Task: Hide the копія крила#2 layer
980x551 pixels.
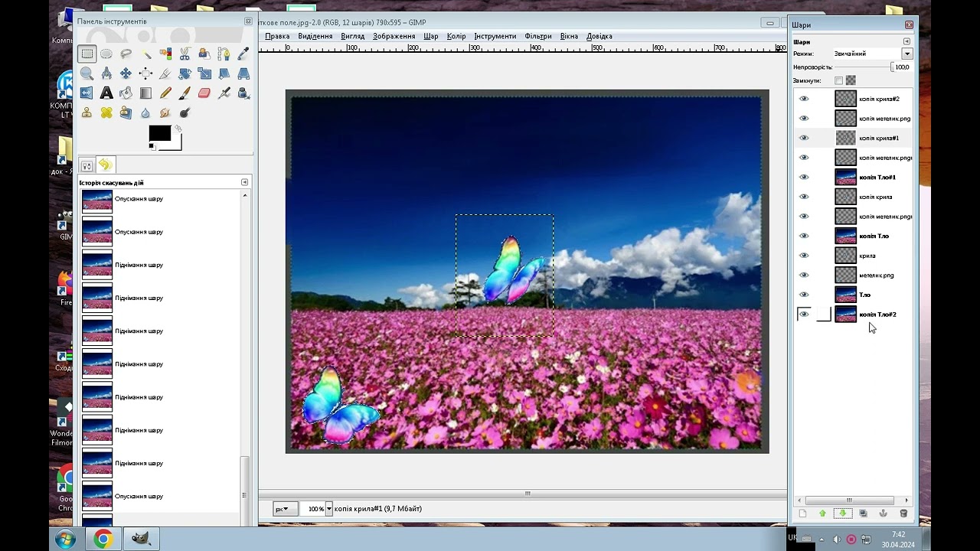Action: (x=804, y=99)
